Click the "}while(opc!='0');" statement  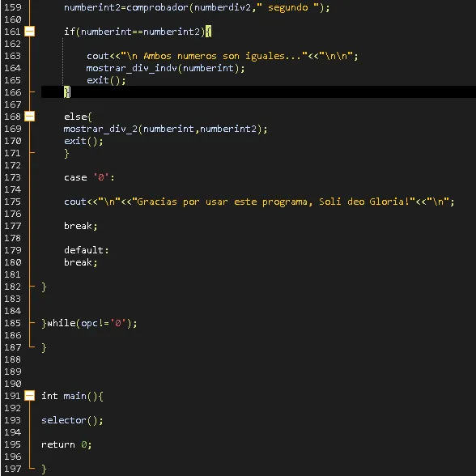89,323
